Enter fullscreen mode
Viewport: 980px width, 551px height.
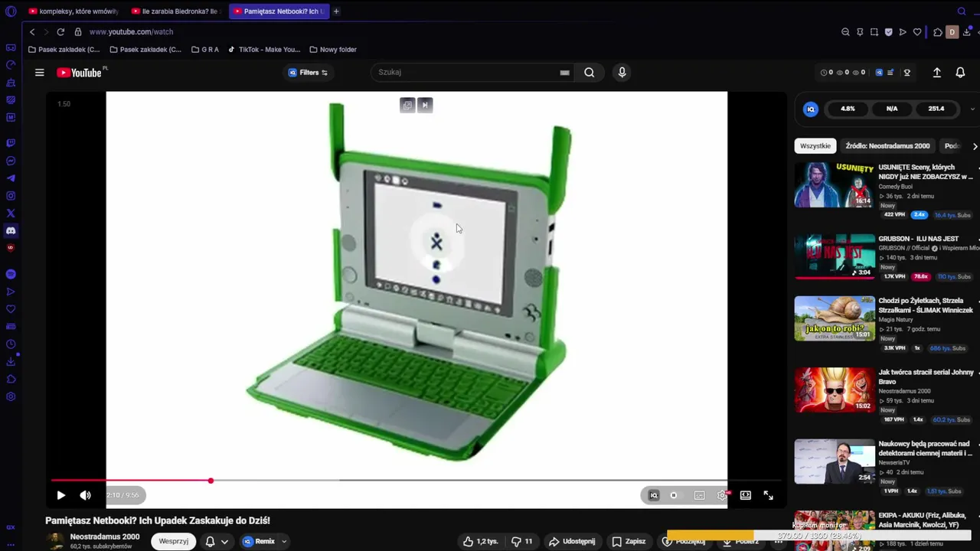click(769, 495)
